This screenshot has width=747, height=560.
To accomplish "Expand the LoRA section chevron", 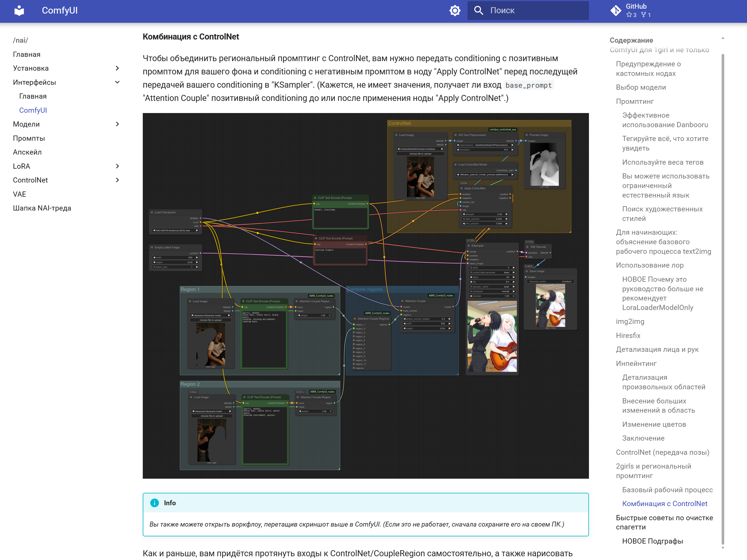I will pyautogui.click(x=117, y=166).
